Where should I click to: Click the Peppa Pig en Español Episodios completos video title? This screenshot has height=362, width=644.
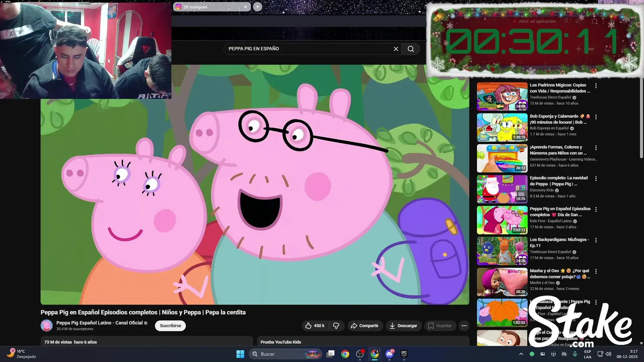(143, 312)
